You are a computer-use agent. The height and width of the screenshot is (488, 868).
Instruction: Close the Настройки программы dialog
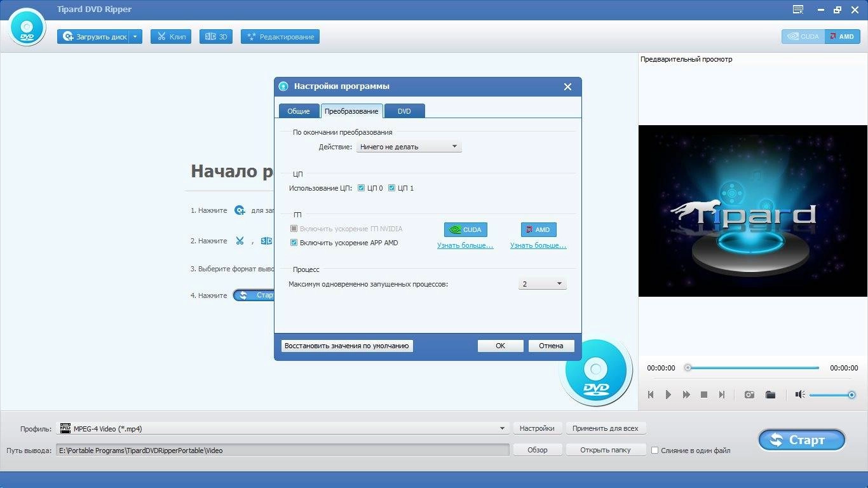[x=567, y=86]
